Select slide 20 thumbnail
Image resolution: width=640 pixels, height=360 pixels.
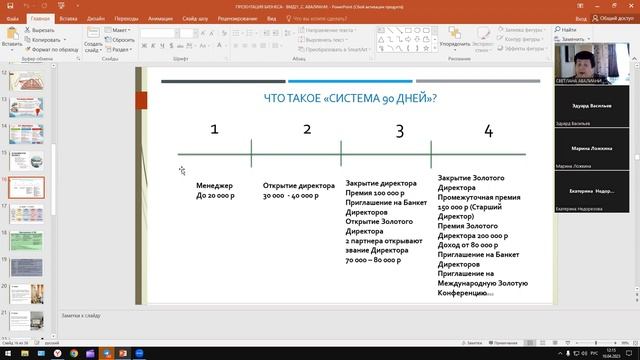(x=27, y=294)
